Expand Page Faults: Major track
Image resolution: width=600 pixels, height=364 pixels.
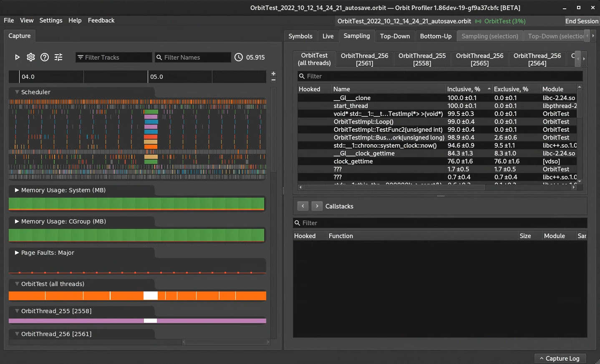[x=17, y=252]
